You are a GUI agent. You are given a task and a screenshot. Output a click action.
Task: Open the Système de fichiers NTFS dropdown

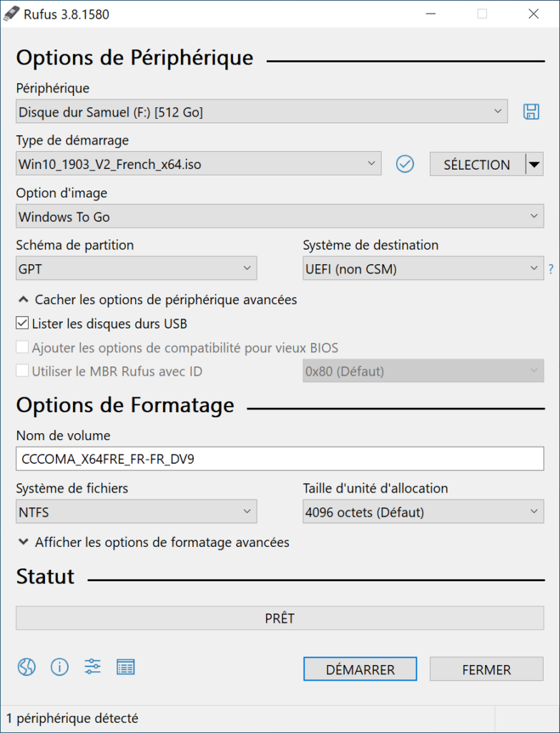click(137, 511)
